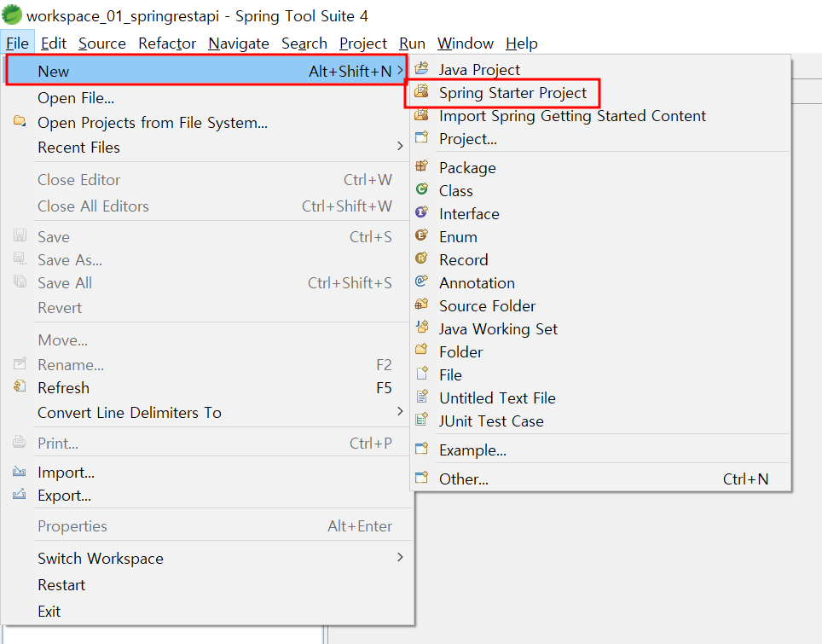Click the Annotation icon
The image size is (822, 644).
[422, 281]
